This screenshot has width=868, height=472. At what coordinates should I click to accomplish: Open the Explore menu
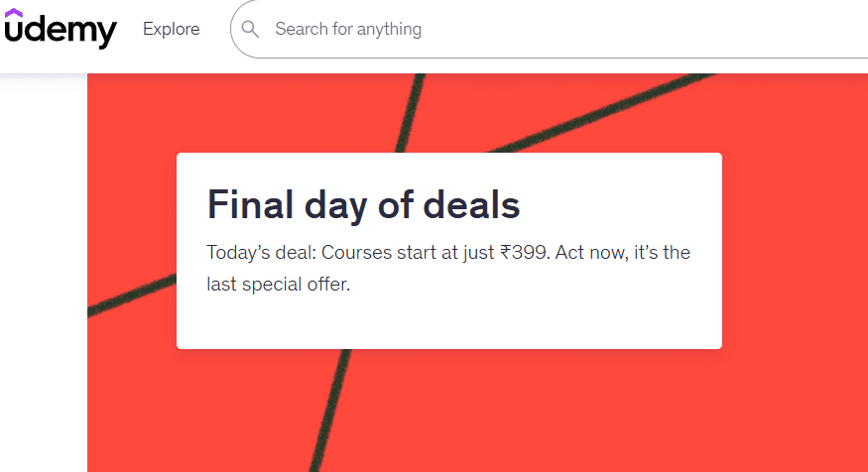coord(171,30)
